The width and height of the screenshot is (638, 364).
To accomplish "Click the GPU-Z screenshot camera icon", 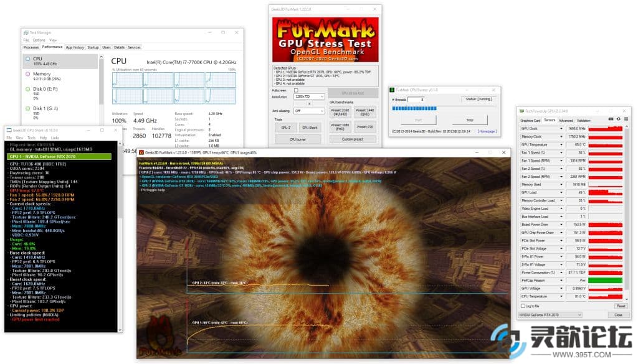I will click(x=611, y=119).
